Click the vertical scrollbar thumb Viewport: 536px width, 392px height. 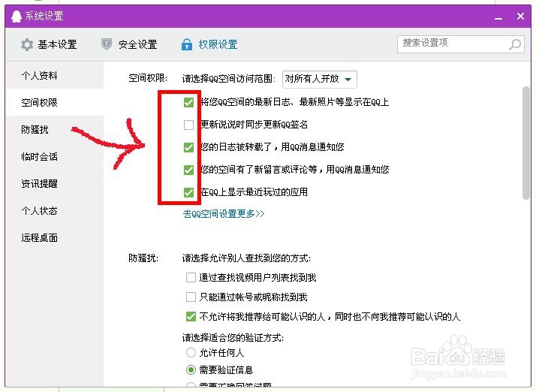pos(525,143)
